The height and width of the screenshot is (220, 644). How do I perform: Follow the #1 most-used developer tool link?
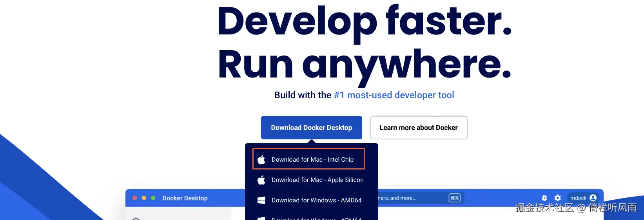tap(394, 95)
